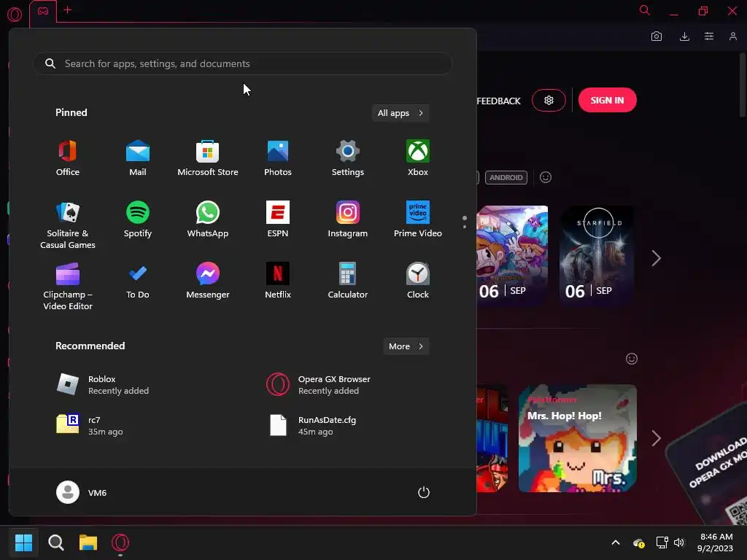Open taskbar Search
This screenshot has width=747, height=560.
click(56, 542)
